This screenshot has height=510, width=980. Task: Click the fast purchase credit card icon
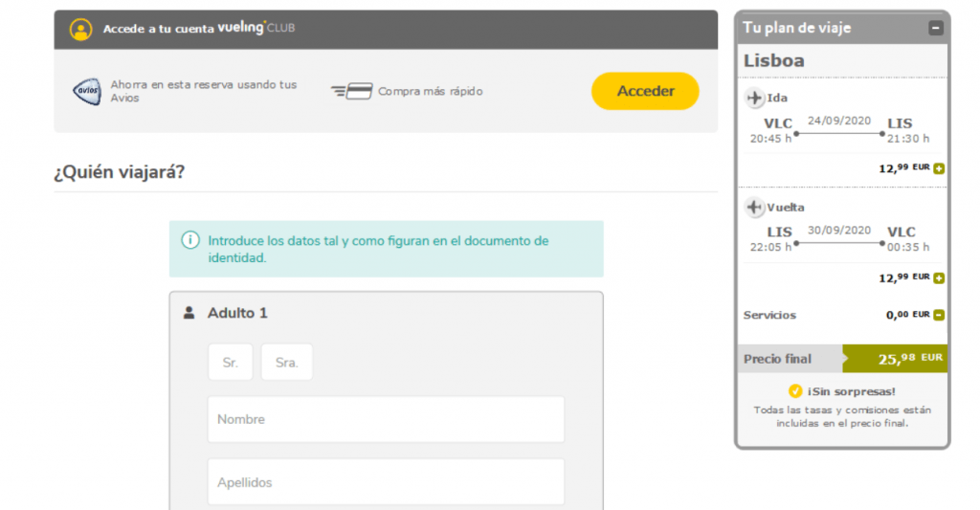pyautogui.click(x=351, y=92)
